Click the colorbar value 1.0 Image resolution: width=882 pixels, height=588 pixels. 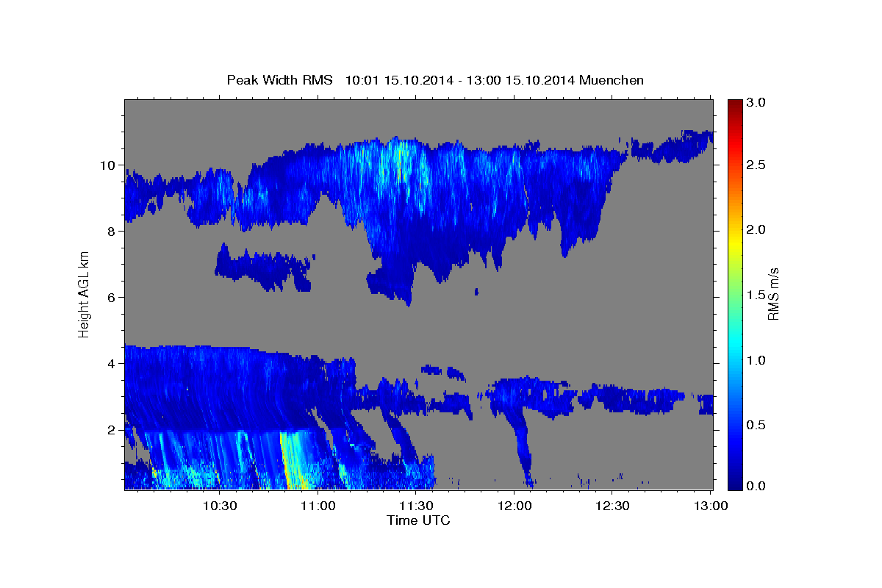(x=757, y=360)
